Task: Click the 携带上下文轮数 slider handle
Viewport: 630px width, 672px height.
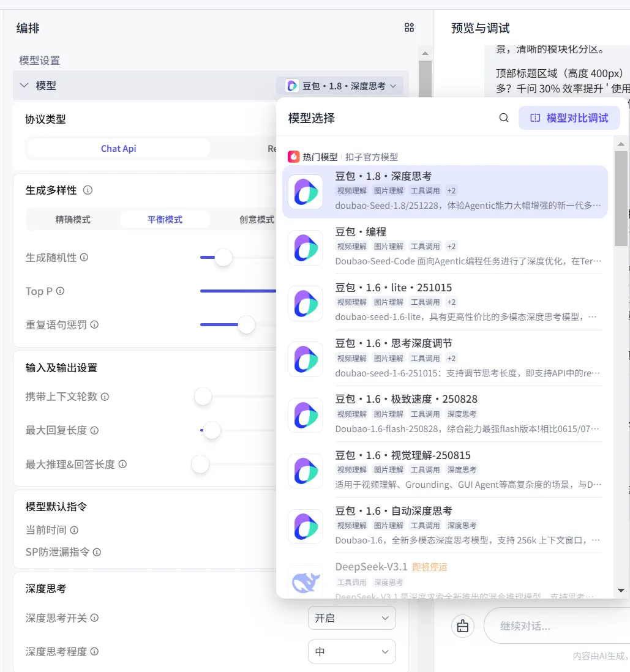Action: pos(203,397)
